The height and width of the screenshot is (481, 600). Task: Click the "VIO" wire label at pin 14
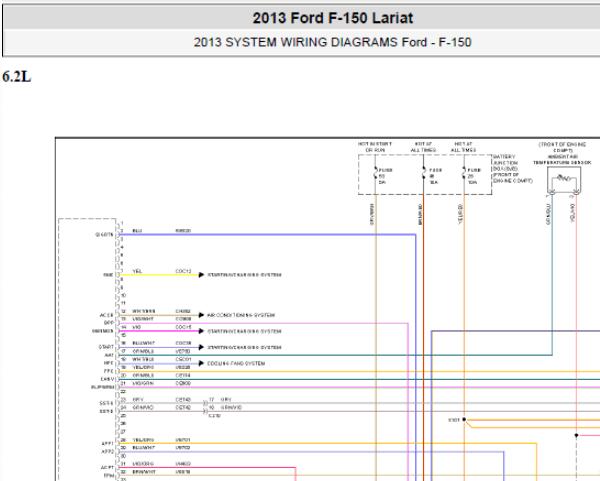[137, 328]
